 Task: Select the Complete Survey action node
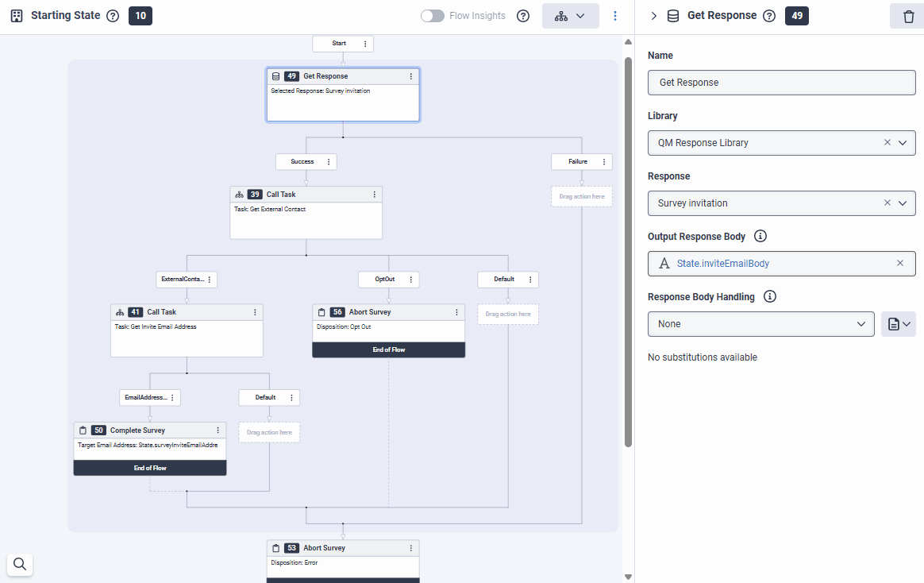click(x=149, y=445)
